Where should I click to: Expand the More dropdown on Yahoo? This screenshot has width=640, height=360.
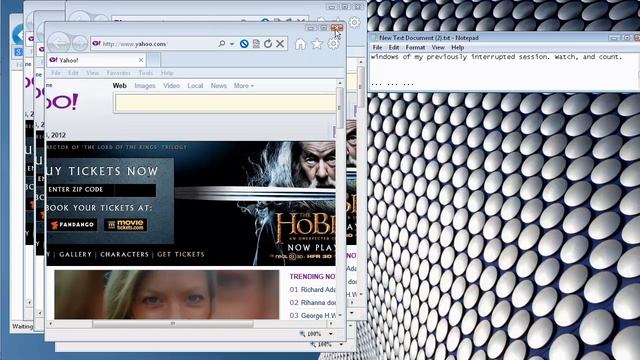coord(244,86)
